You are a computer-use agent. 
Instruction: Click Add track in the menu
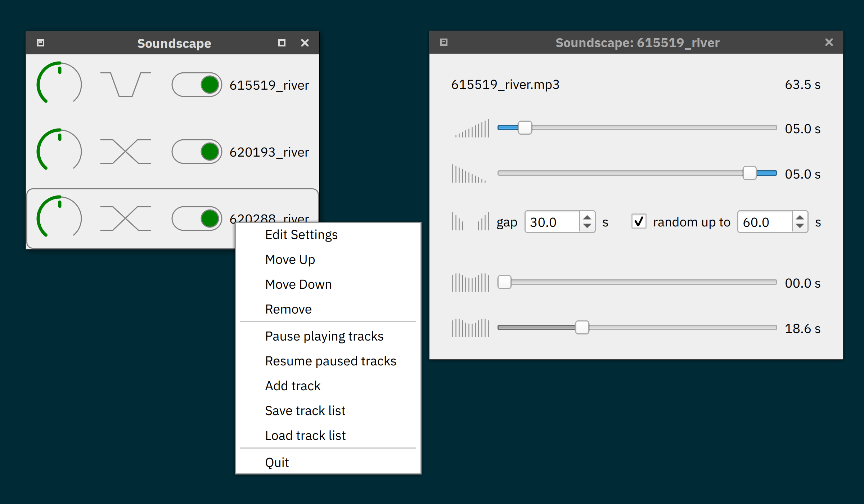292,386
